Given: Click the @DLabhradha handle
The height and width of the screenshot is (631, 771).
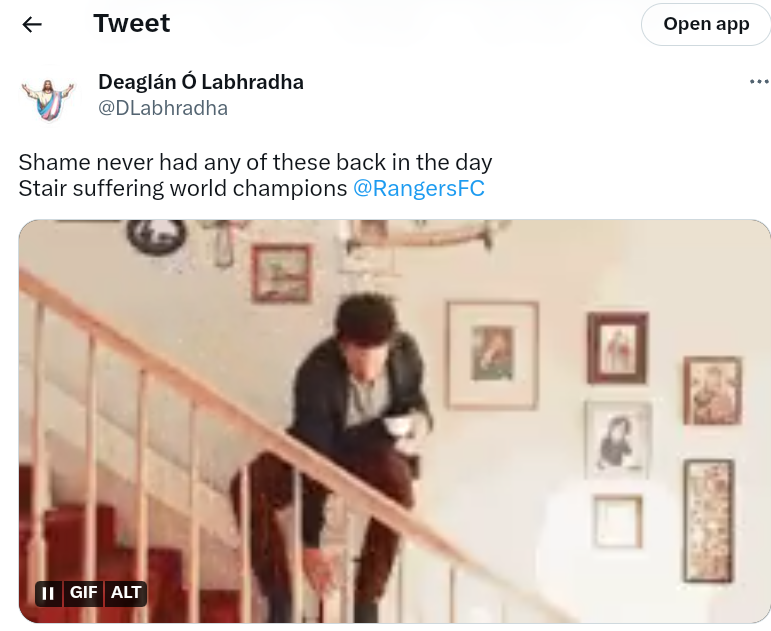Looking at the screenshot, I should pyautogui.click(x=163, y=108).
